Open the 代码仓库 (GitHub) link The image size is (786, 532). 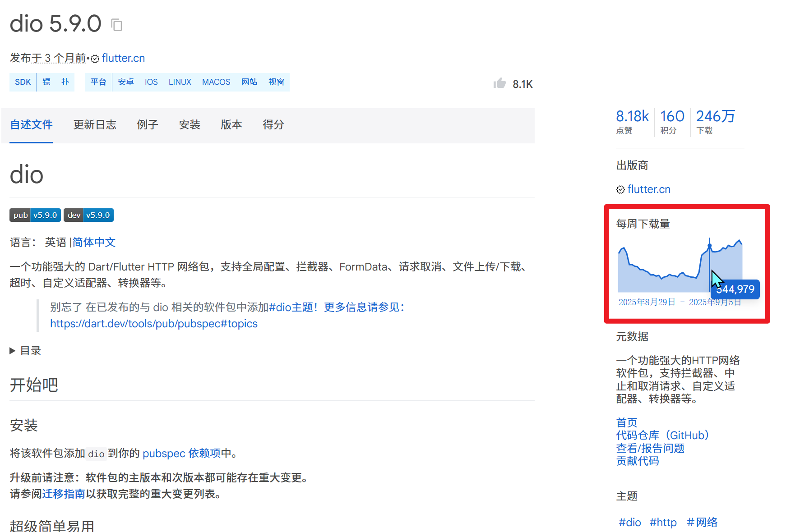click(x=662, y=435)
